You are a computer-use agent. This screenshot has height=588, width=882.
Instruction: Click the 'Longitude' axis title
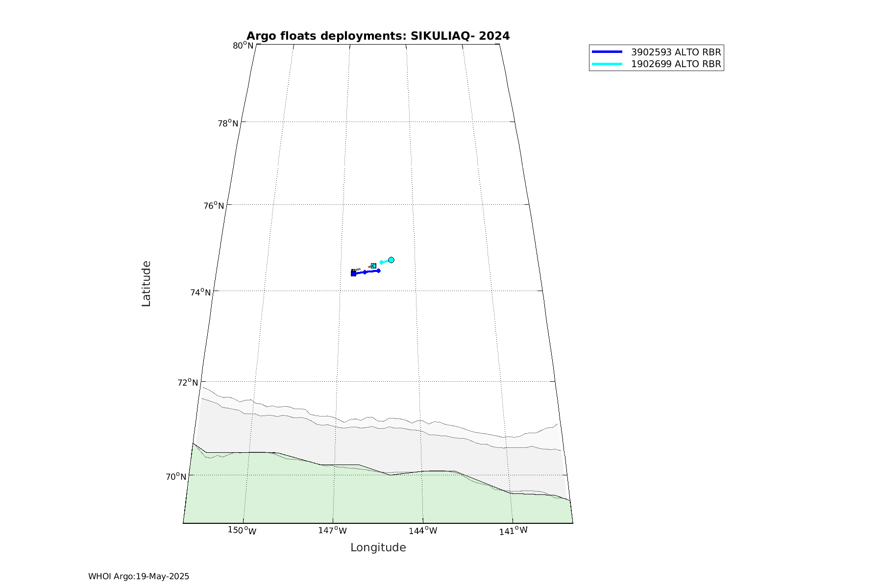point(378,548)
